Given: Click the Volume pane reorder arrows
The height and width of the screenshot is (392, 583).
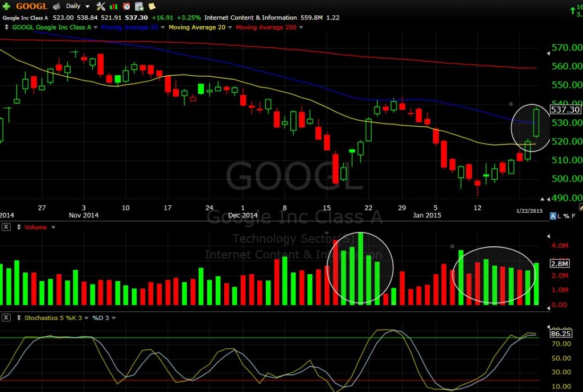Looking at the screenshot, I should click(x=19, y=227).
